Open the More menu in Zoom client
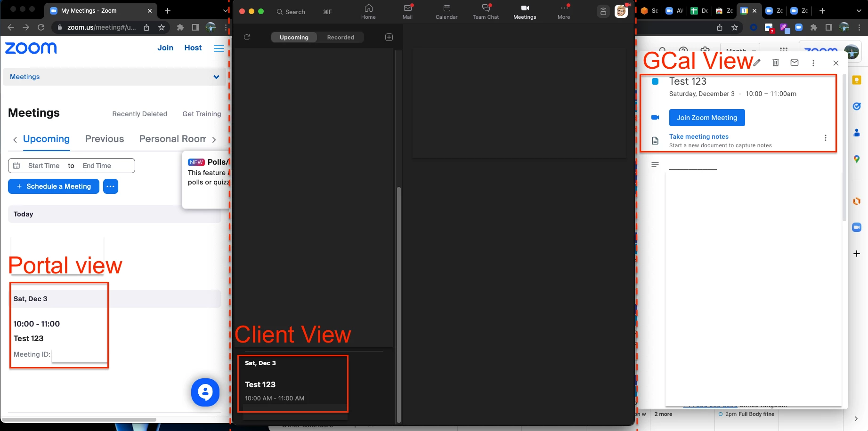The width and height of the screenshot is (868, 431). tap(564, 12)
